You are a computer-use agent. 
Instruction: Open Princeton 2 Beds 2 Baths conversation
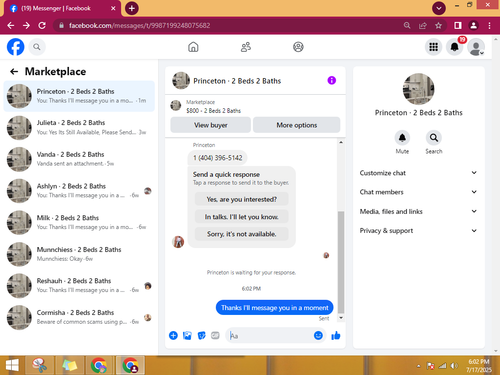coord(79,96)
